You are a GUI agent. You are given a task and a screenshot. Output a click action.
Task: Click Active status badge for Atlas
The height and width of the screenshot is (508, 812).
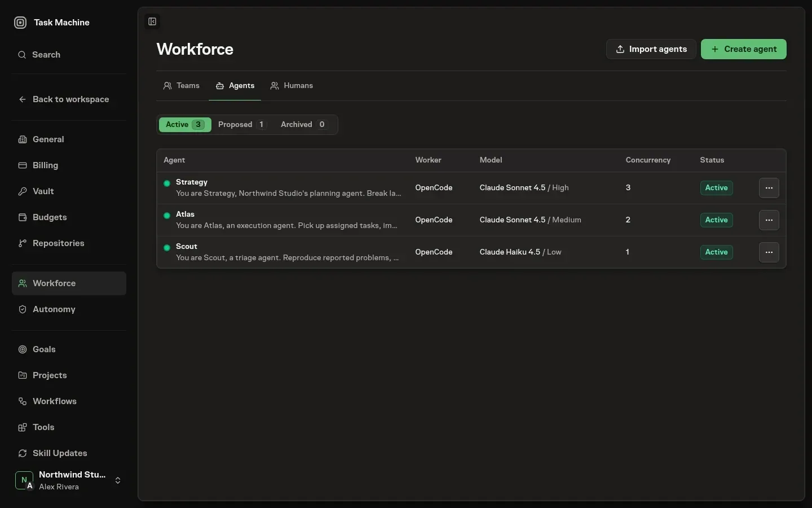(x=717, y=220)
